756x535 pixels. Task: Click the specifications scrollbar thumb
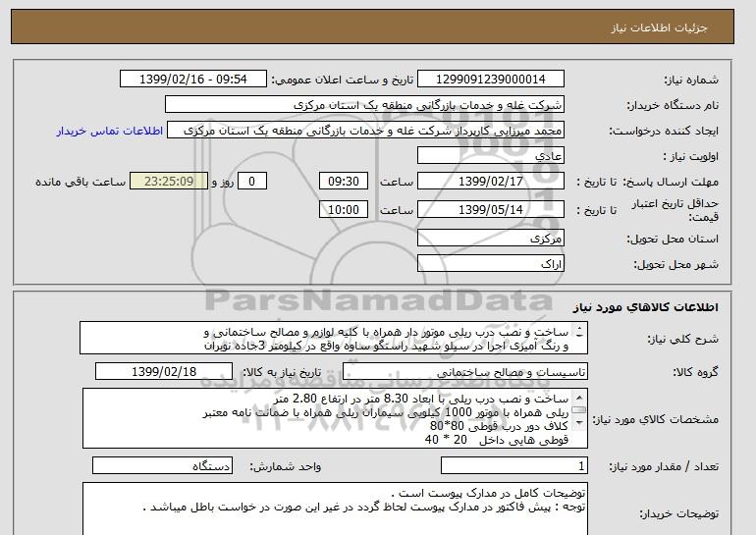(x=579, y=409)
